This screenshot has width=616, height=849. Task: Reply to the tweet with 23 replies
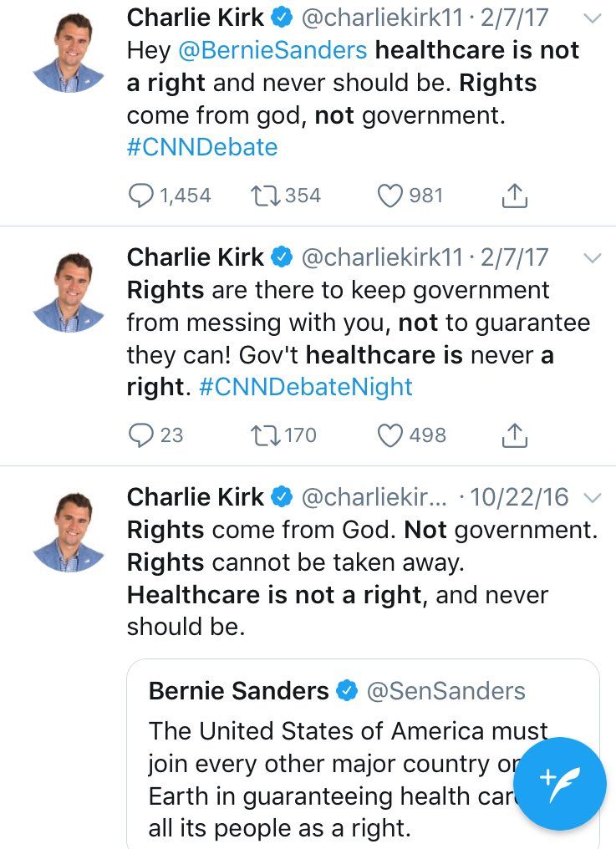(141, 435)
